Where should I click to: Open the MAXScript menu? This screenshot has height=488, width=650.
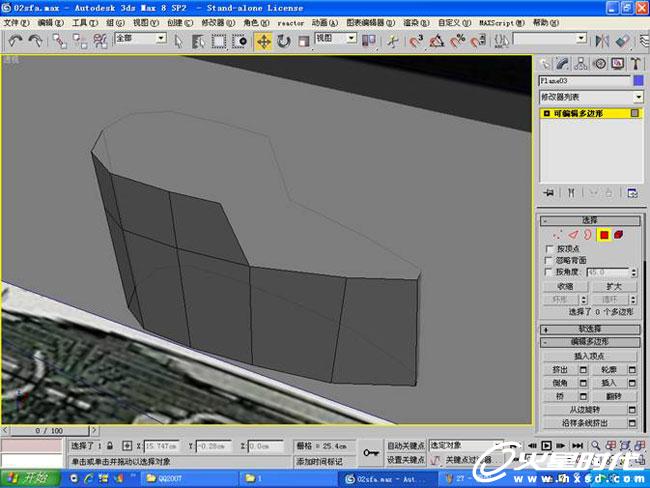pyautogui.click(x=502, y=23)
